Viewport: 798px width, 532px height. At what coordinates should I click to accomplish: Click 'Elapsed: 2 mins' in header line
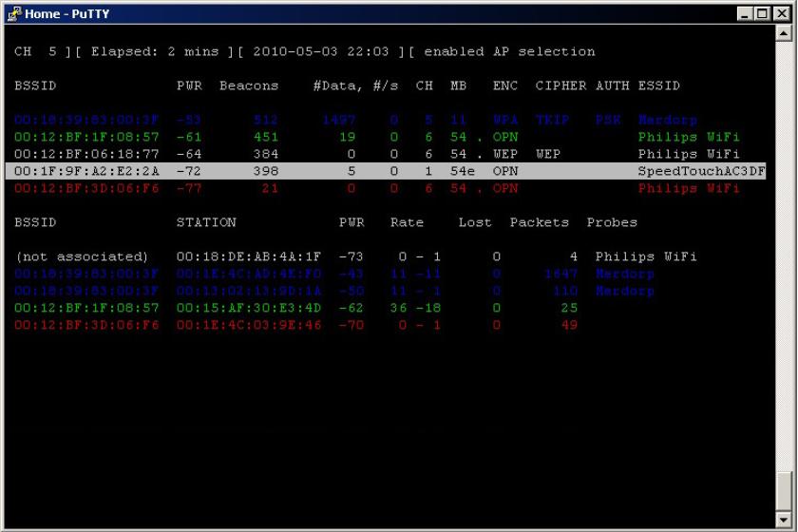[x=155, y=52]
